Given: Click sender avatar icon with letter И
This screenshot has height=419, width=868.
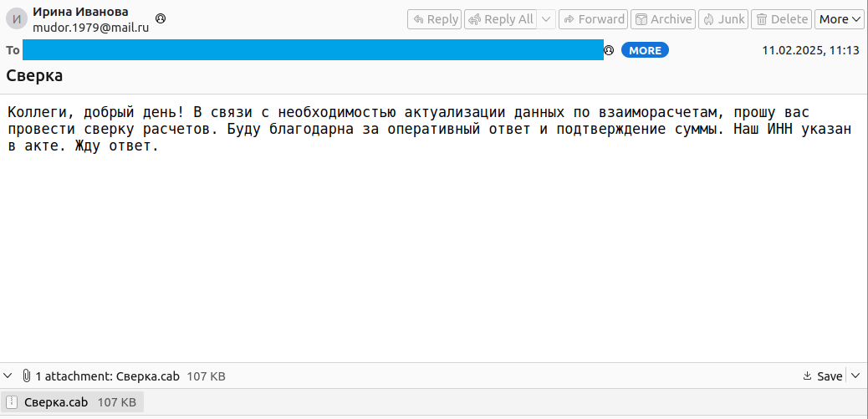Looking at the screenshot, I should 17,19.
